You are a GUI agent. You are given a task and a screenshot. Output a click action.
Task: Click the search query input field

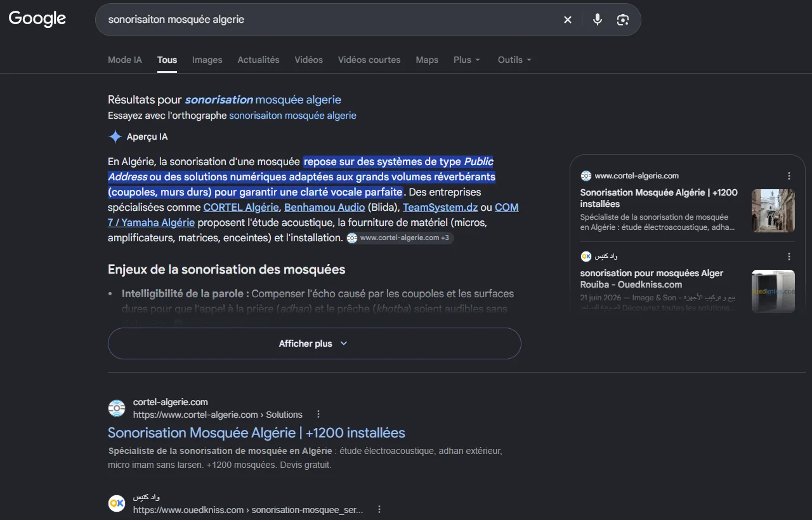pos(330,20)
